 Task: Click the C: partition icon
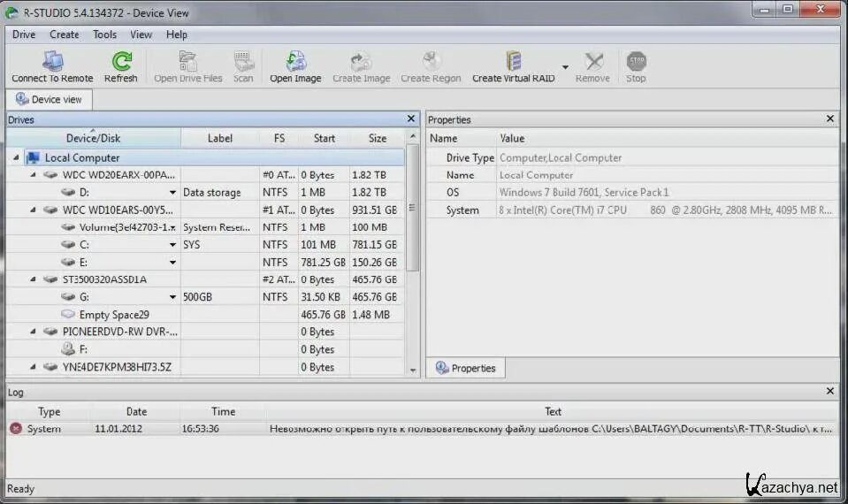pyautogui.click(x=67, y=244)
